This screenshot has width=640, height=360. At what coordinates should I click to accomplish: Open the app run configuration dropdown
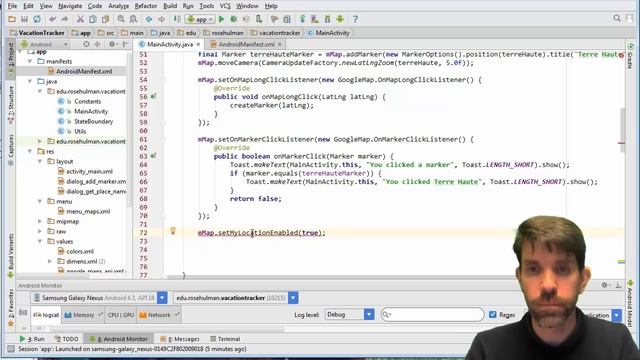(200, 19)
